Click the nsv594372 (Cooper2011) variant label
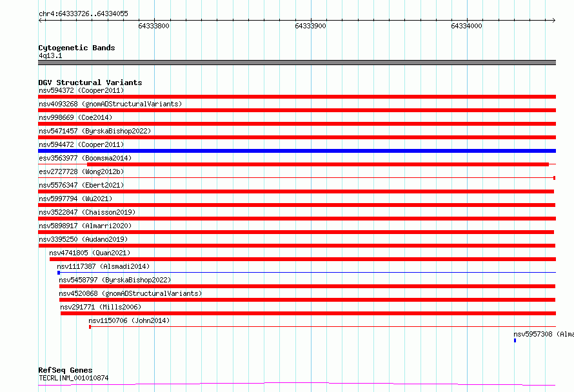The image size is (574, 392). pyautogui.click(x=81, y=90)
